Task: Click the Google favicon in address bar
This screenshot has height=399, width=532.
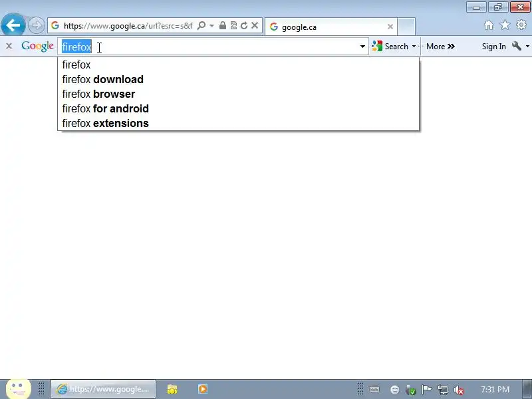Action: 55,25
